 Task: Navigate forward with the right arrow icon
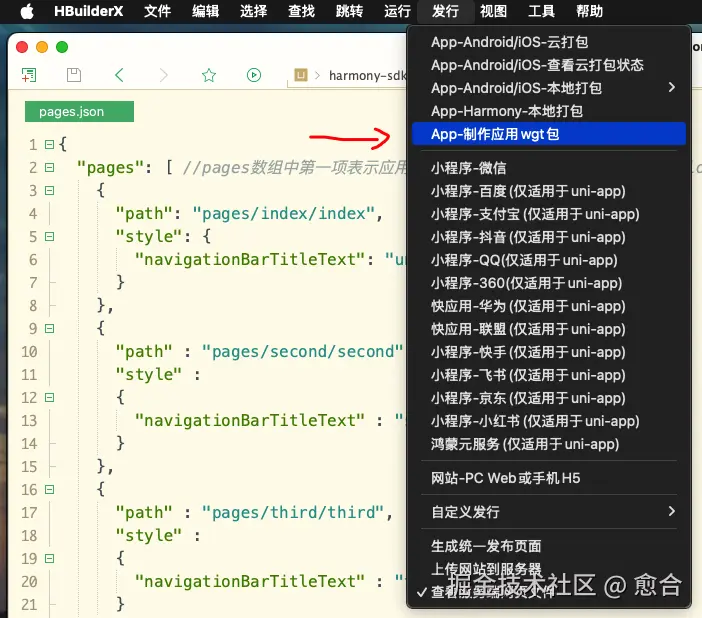click(164, 75)
